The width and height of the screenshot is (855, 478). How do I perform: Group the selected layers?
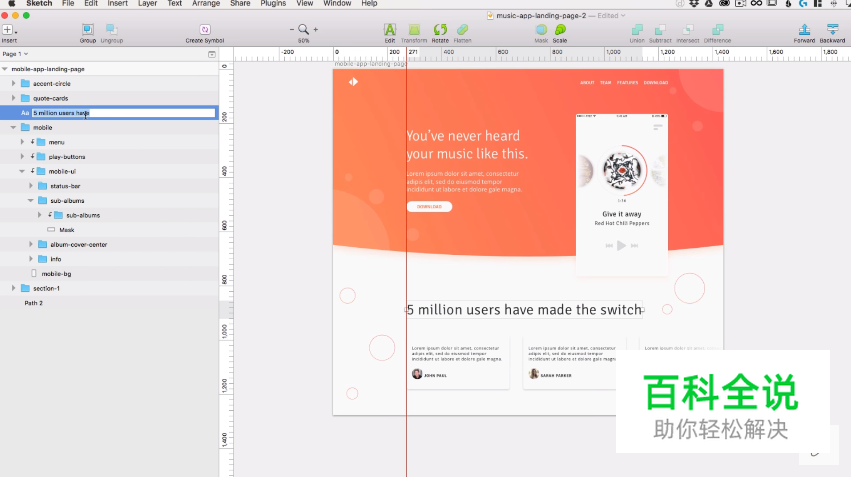[x=88, y=30]
